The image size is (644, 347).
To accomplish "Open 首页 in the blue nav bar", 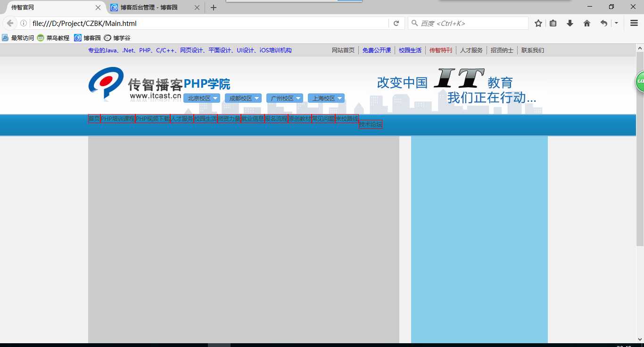I will pyautogui.click(x=94, y=119).
